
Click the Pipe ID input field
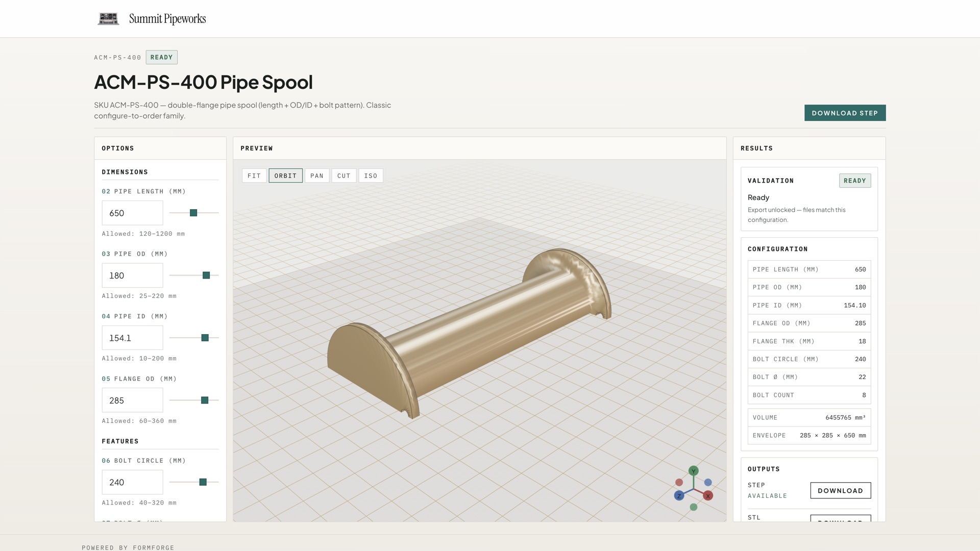[132, 338]
